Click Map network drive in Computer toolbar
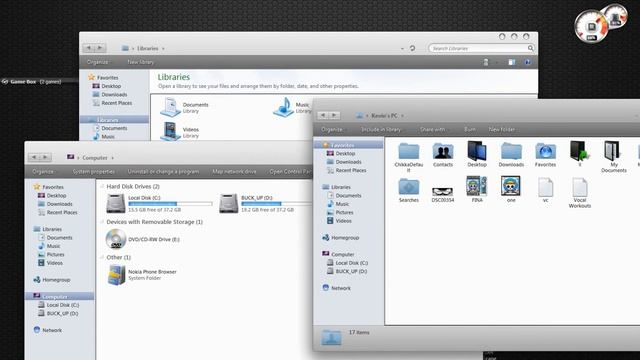This screenshot has width=640, height=360. click(x=234, y=171)
